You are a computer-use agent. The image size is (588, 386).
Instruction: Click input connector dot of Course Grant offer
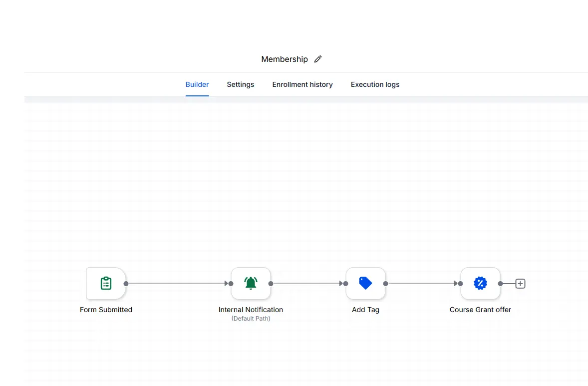click(461, 284)
